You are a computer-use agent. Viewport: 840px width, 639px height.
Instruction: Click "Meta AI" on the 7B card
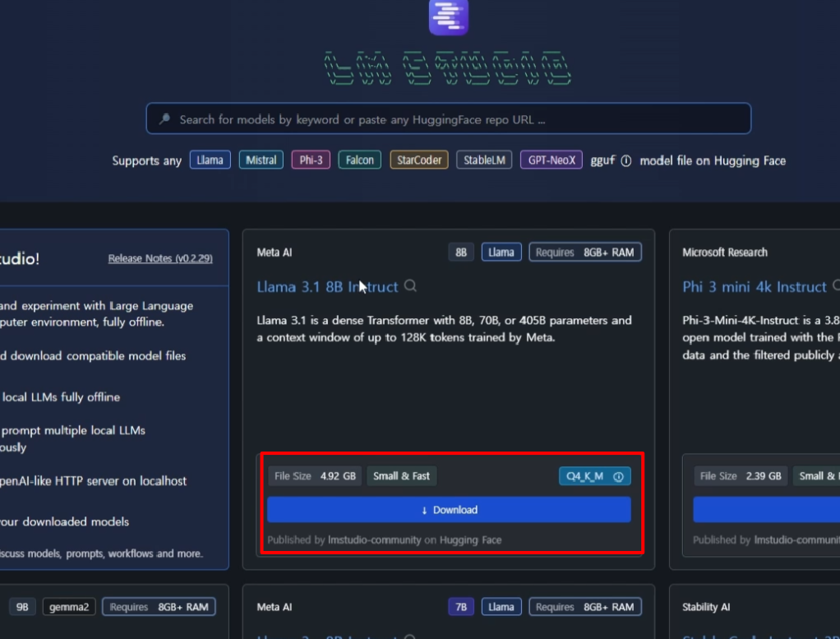click(x=275, y=607)
